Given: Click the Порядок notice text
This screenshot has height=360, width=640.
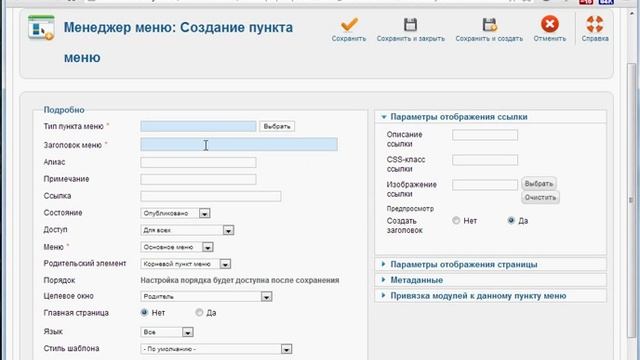Looking at the screenshot, I should coord(240,280).
